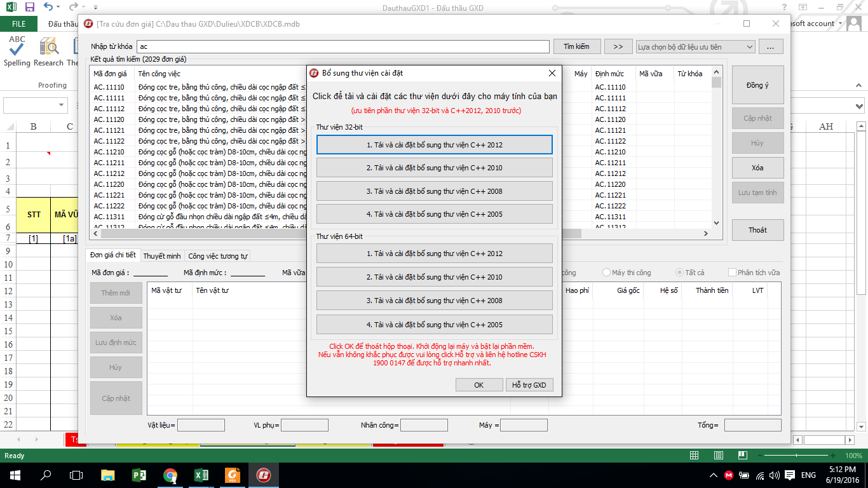Image resolution: width=868 pixels, height=488 pixels.
Task: Click the Task View icon on taskbar
Action: 76,475
